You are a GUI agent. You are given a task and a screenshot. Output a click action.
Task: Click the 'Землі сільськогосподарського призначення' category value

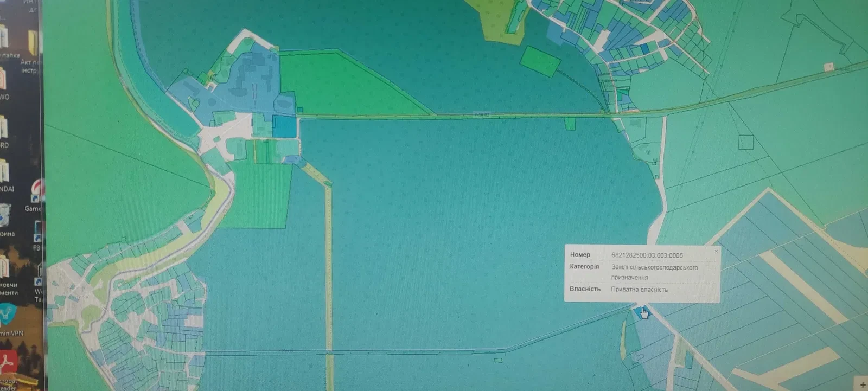[x=654, y=272]
